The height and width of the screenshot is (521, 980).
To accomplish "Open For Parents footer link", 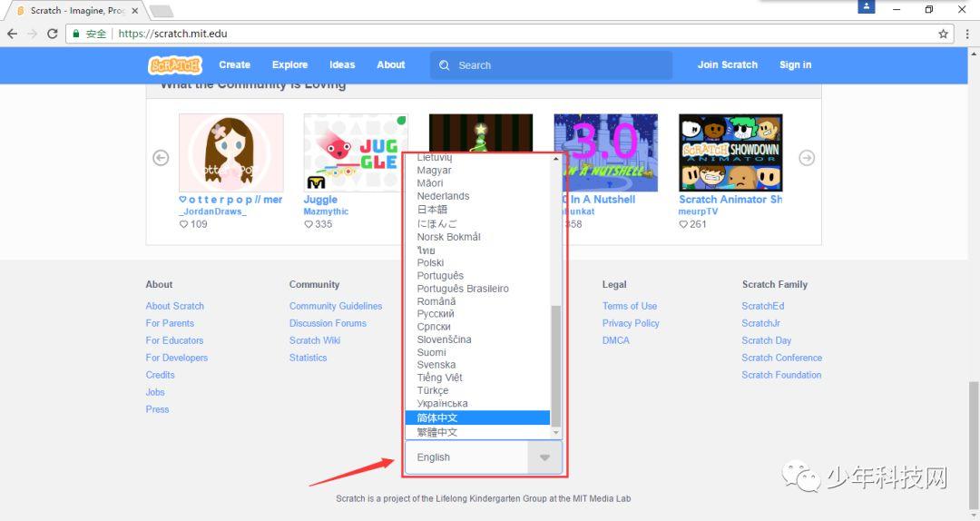I will click(x=170, y=323).
